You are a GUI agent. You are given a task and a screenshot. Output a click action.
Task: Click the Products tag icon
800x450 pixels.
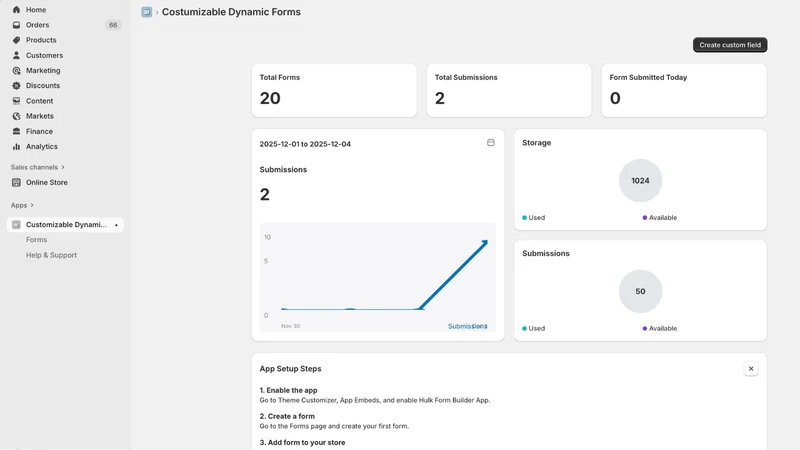click(16, 40)
